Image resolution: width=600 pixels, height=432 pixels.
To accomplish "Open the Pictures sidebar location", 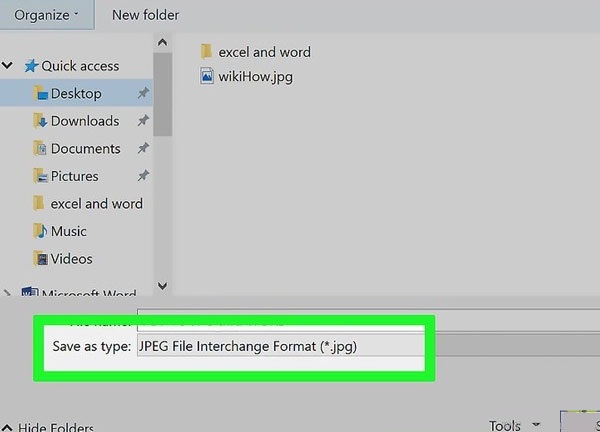I will coord(74,176).
